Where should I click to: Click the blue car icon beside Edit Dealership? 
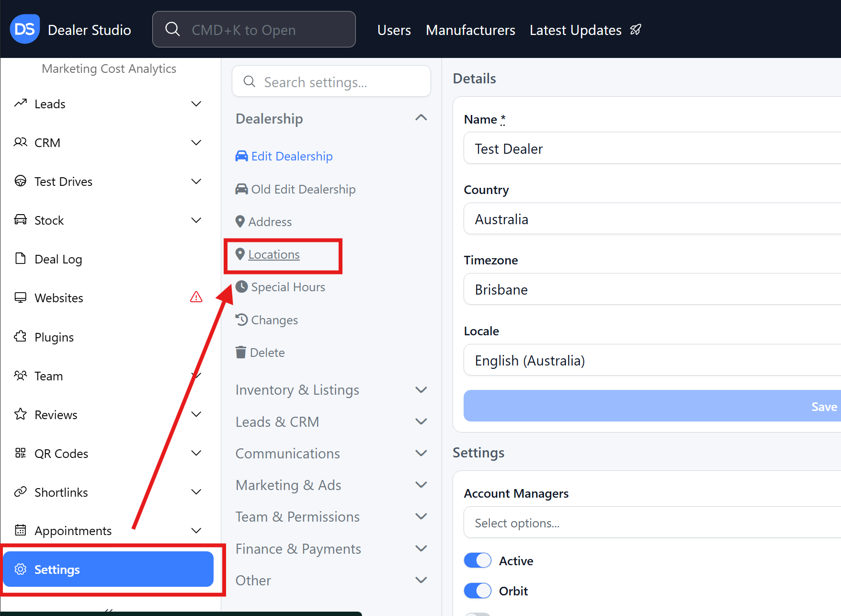[x=242, y=156]
